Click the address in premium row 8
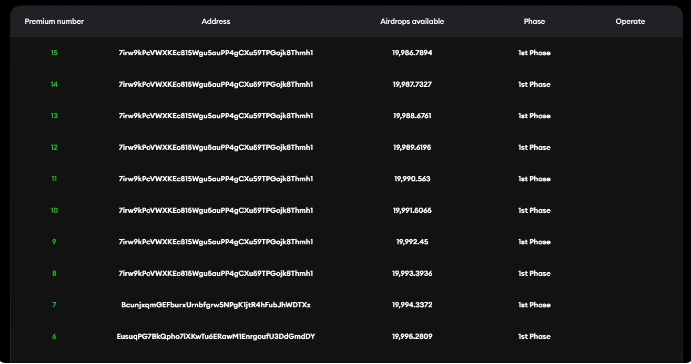 click(215, 273)
